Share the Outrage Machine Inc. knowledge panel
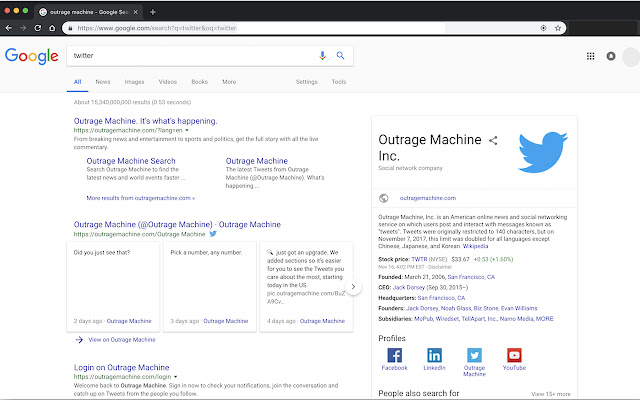This screenshot has height=400, width=640. [493, 140]
